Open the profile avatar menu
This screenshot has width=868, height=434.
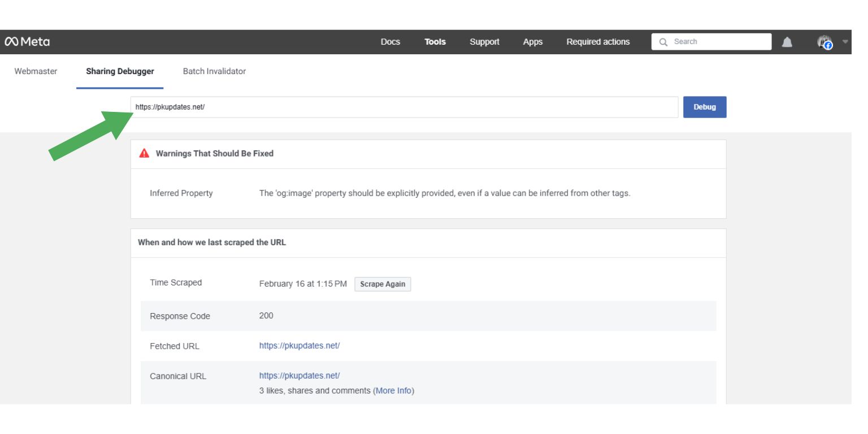click(825, 42)
